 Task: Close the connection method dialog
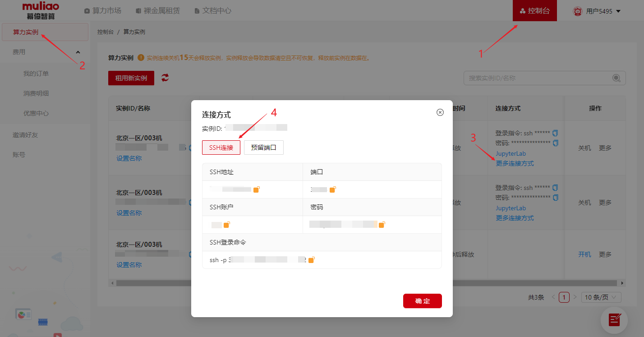440,112
